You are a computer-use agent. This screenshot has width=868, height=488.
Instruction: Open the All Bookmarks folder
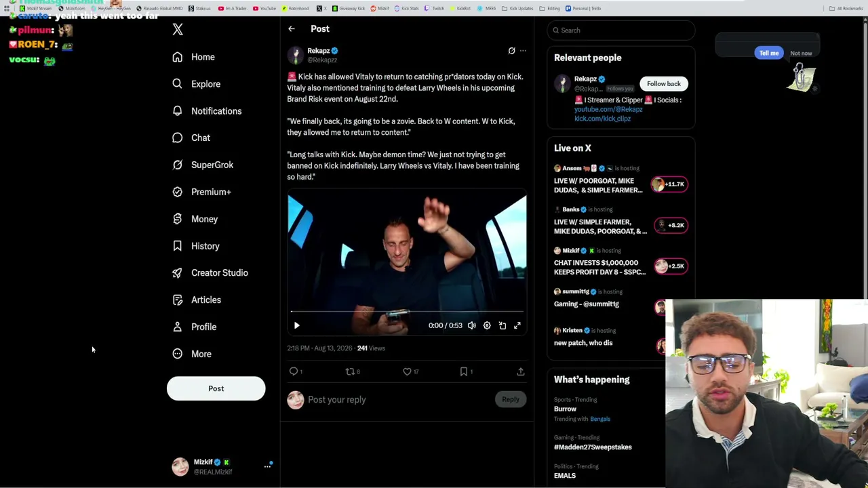tap(846, 9)
